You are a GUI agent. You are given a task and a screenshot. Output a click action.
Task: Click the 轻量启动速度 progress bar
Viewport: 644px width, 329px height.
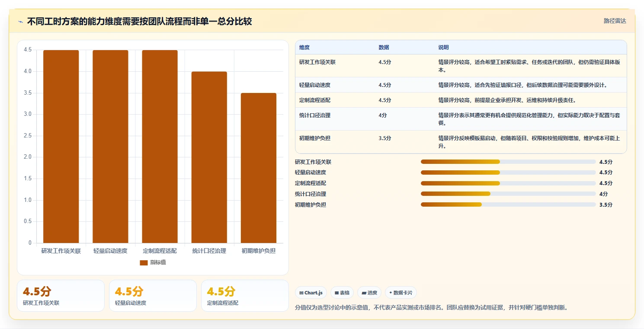[x=508, y=172]
